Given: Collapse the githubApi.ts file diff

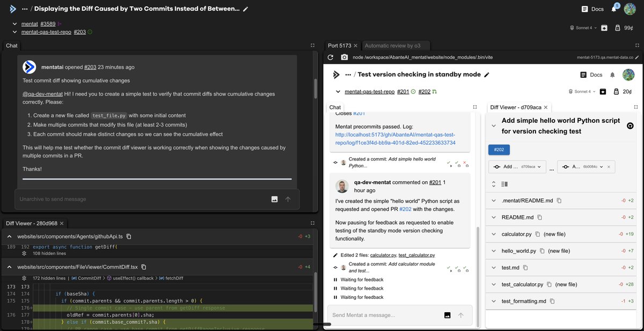Looking at the screenshot, I should (x=10, y=236).
